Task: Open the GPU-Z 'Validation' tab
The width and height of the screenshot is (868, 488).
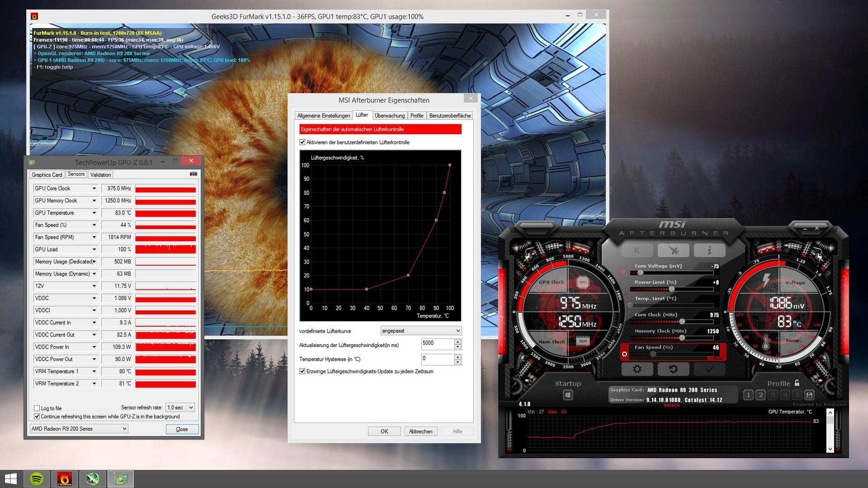Action: point(100,175)
